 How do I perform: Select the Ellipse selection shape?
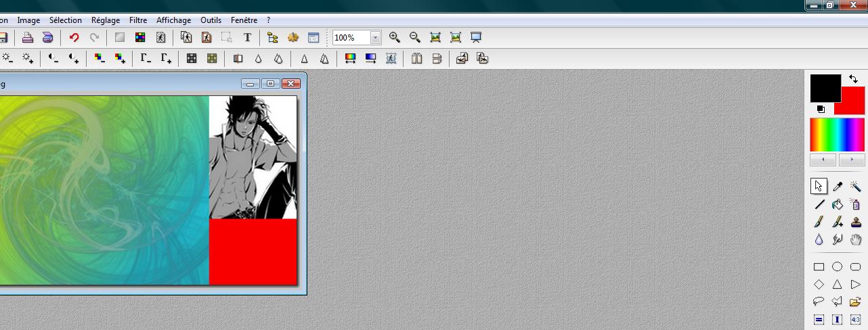coord(838,266)
